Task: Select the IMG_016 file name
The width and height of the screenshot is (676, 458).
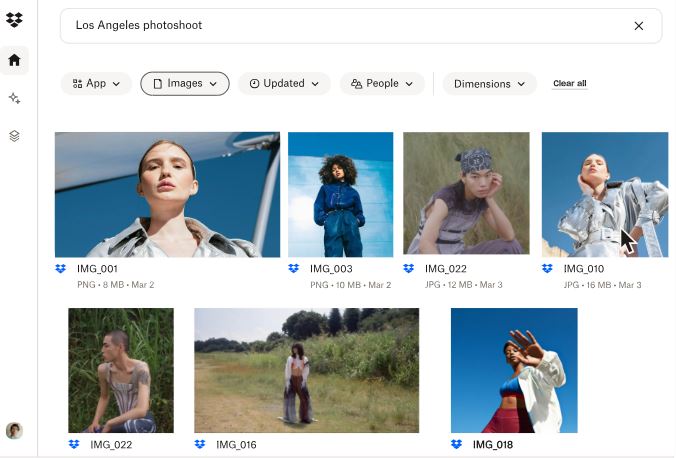Action: tap(236, 445)
